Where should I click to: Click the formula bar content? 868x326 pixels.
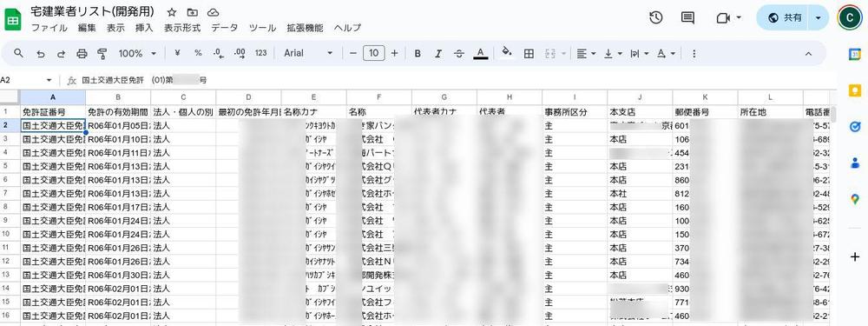point(144,80)
